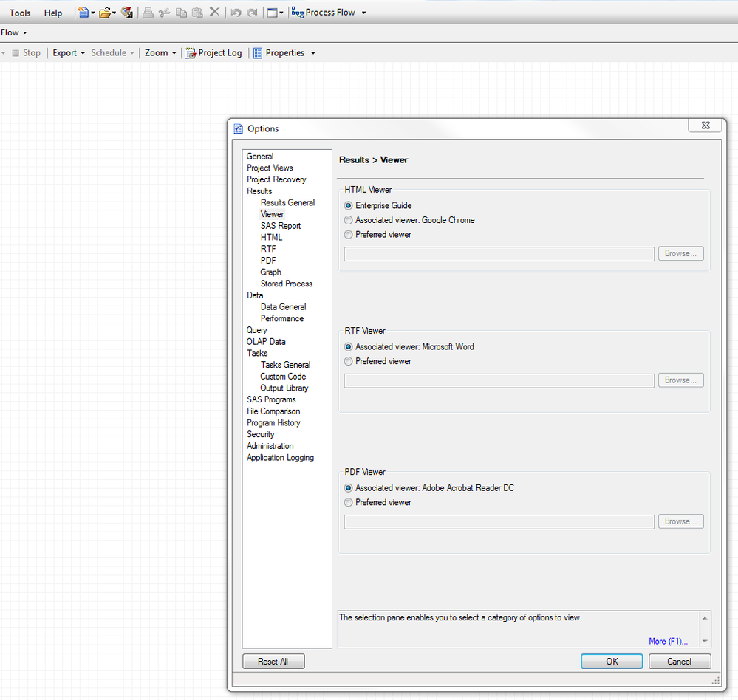Viewport: 738px width, 700px height.
Task: Expand the Zoom dropdown
Action: tap(160, 53)
